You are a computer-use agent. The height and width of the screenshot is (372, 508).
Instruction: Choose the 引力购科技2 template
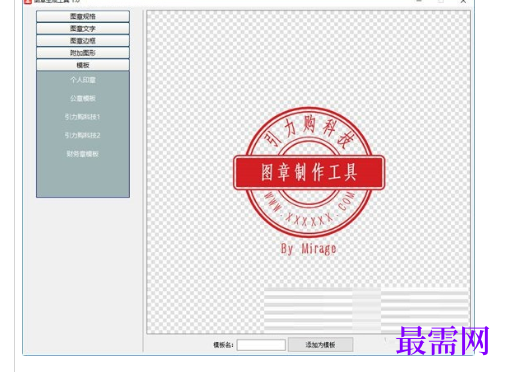[83, 135]
